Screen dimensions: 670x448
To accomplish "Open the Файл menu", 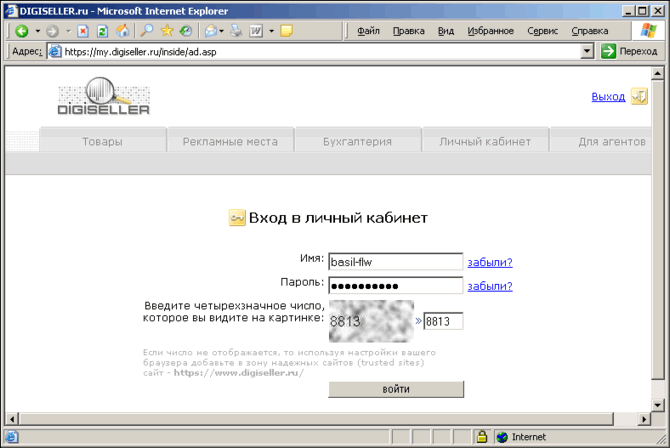I will (368, 31).
